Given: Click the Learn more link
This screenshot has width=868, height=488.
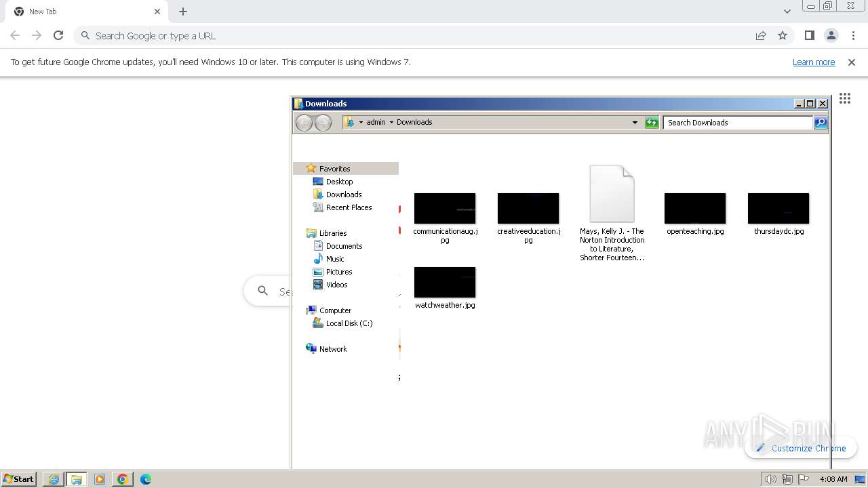Looking at the screenshot, I should (x=814, y=62).
